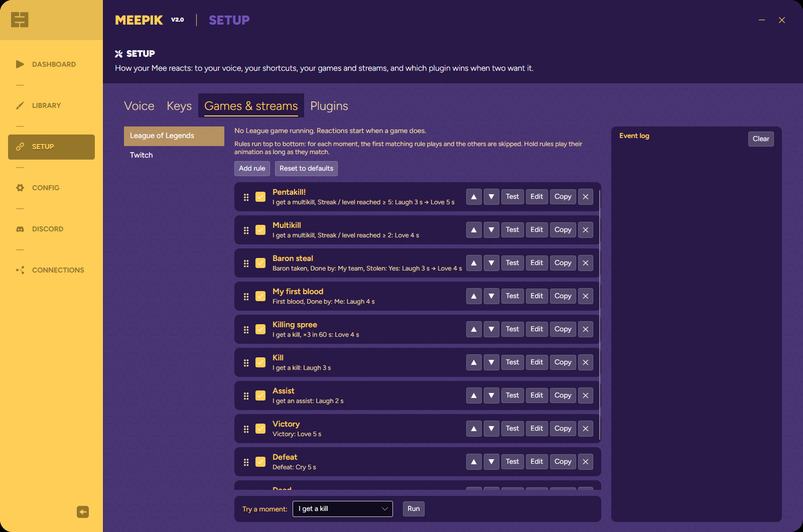Delete the Baron steal rule
The image size is (803, 532).
[x=586, y=263]
